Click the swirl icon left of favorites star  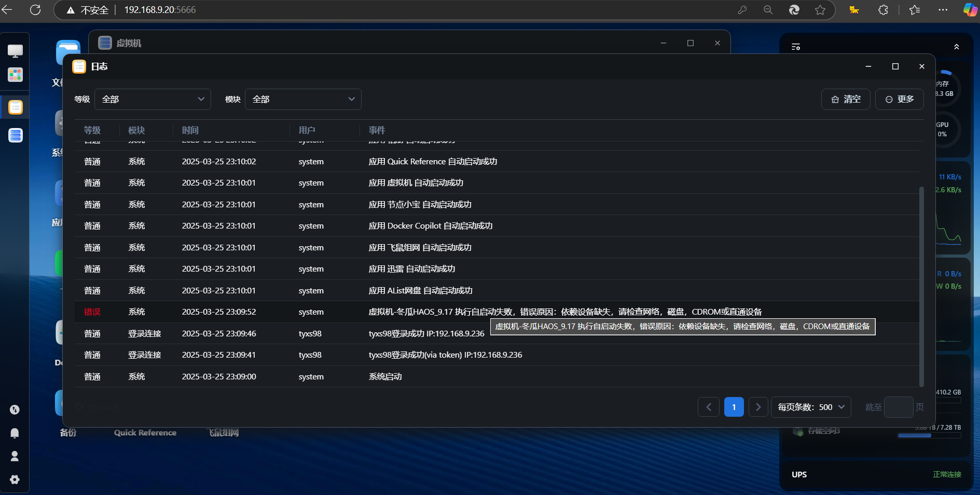(794, 10)
